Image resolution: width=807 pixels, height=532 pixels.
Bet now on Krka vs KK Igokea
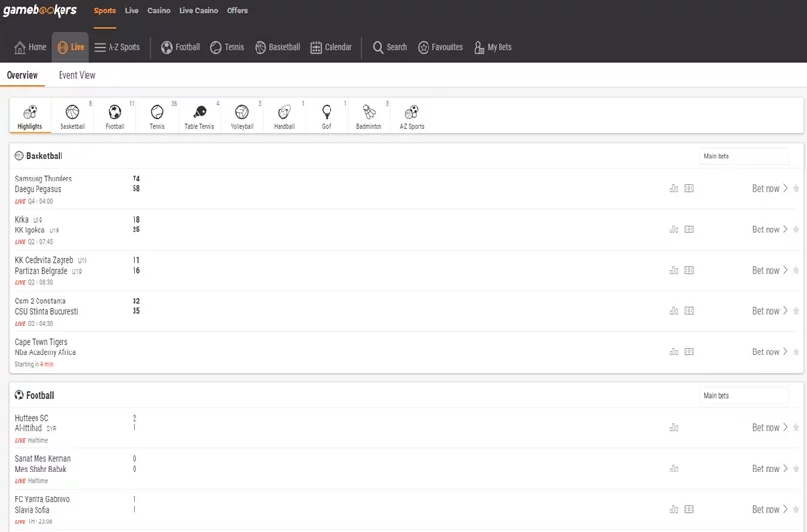[x=770, y=230]
